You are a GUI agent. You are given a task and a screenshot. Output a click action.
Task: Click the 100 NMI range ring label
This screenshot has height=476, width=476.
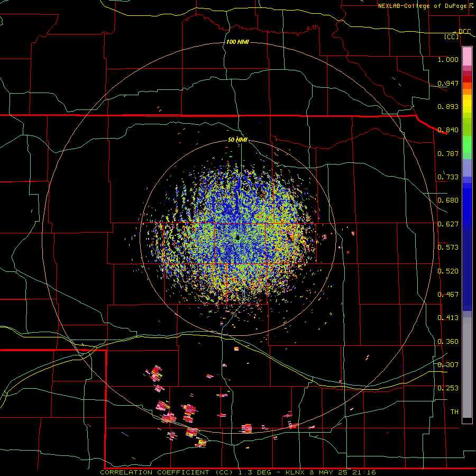point(237,42)
